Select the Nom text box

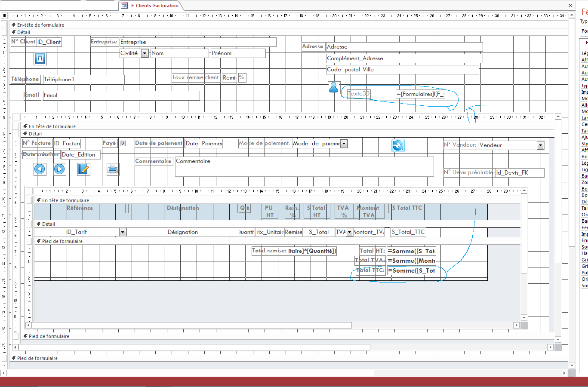coord(180,53)
